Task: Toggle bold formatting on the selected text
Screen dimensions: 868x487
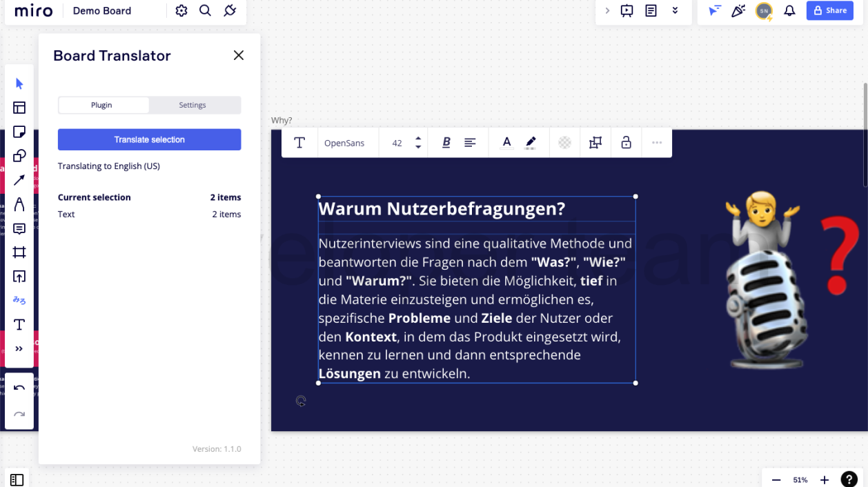Action: coord(446,142)
